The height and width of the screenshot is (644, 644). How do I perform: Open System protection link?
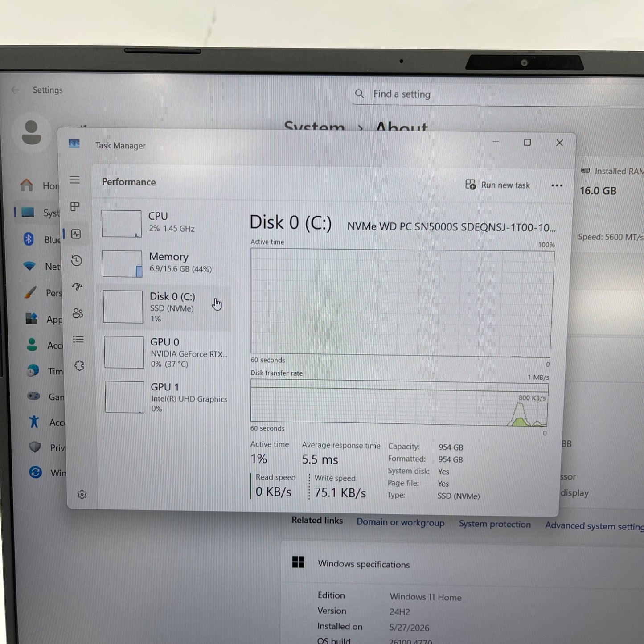pos(495,524)
